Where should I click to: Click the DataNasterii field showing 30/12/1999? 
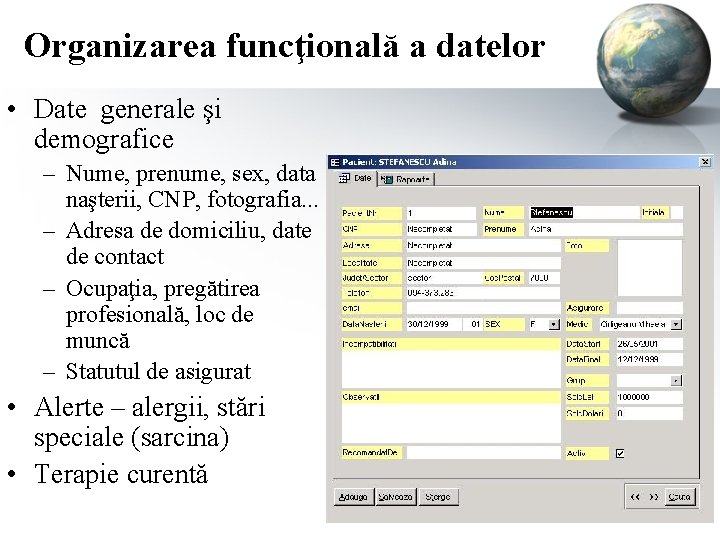point(433,325)
